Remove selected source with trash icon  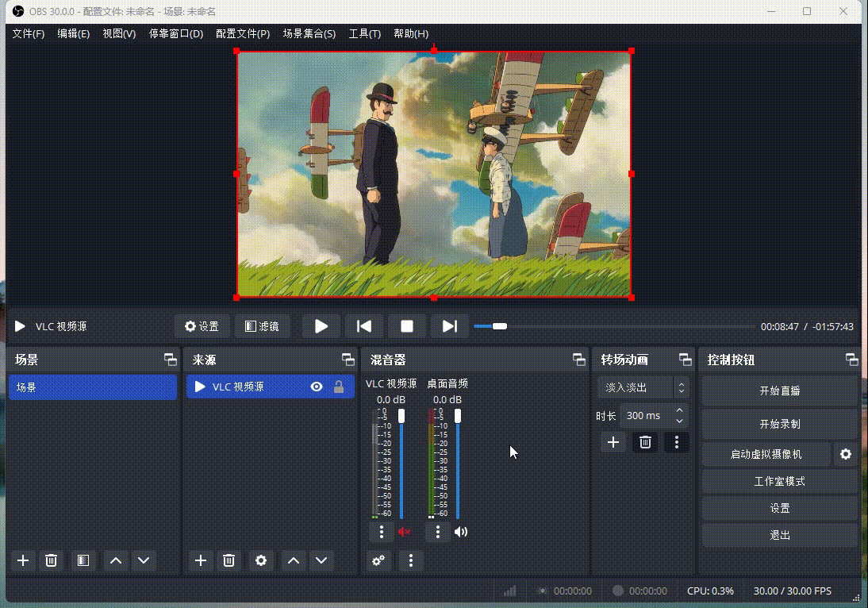(229, 560)
